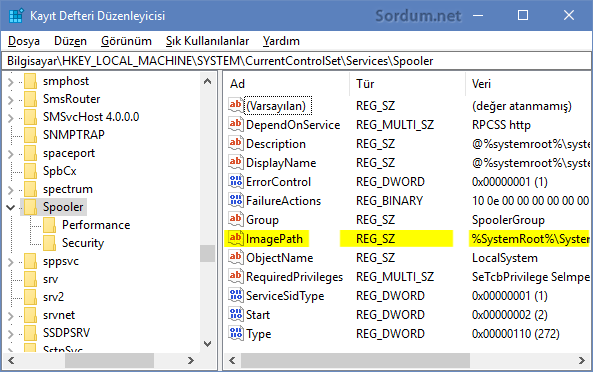Click the DWORD icon next to Type
The image size is (593, 372).
235,333
